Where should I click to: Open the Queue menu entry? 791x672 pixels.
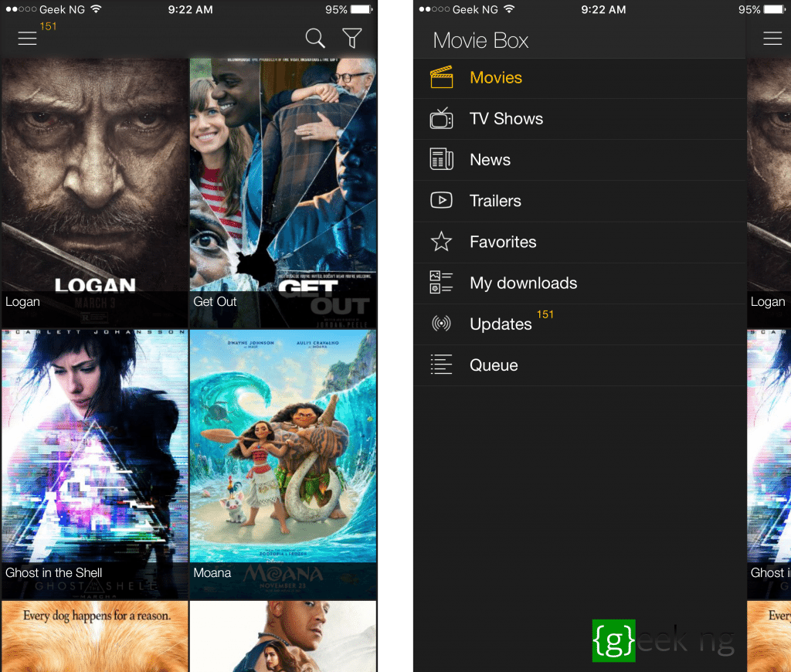tap(579, 366)
